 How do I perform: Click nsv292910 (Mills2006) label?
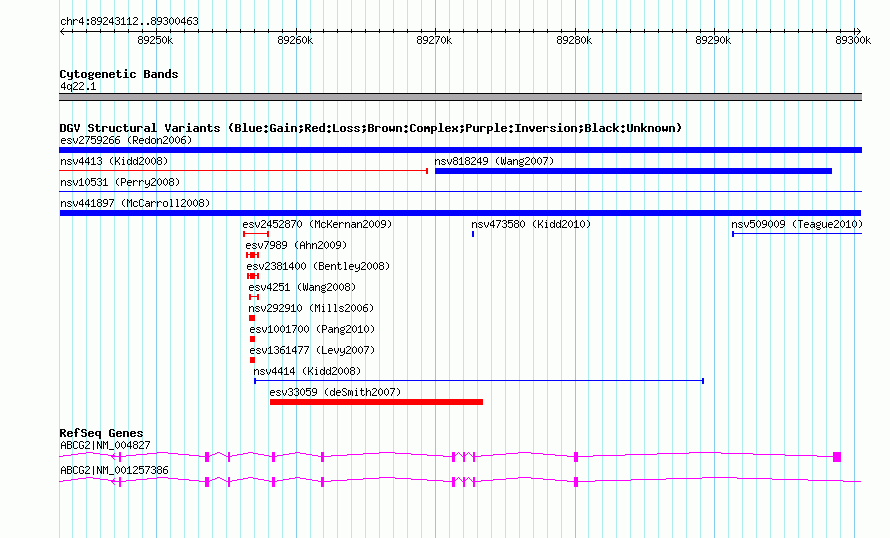coord(312,308)
